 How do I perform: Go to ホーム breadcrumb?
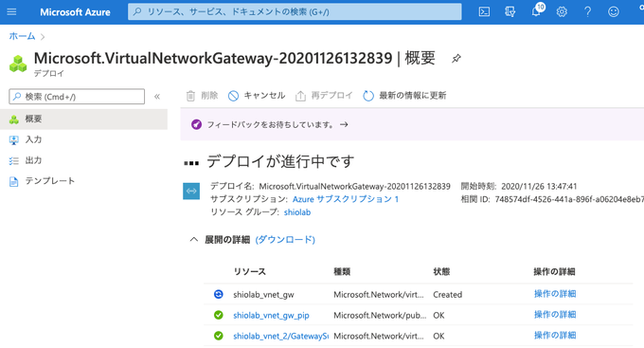click(x=22, y=36)
